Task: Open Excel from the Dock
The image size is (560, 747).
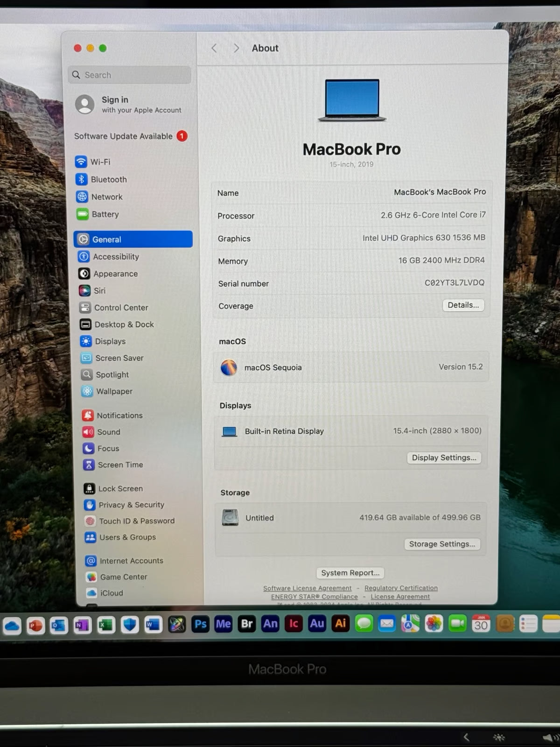Action: 106,625
